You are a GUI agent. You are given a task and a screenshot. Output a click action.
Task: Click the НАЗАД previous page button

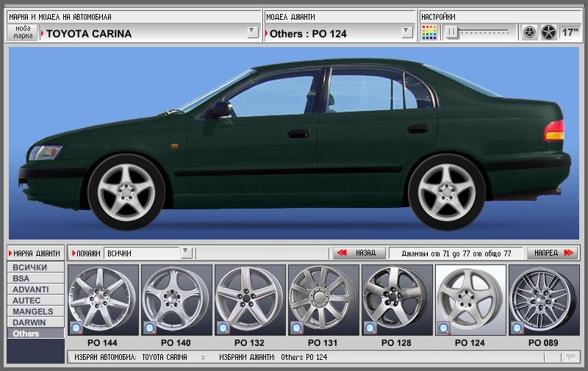[359, 253]
